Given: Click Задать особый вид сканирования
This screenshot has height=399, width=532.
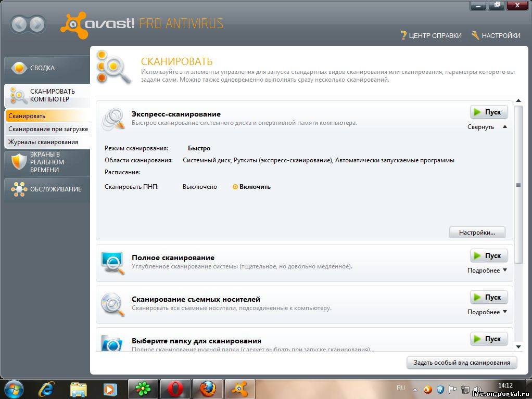Looking at the screenshot, I should (462, 363).
